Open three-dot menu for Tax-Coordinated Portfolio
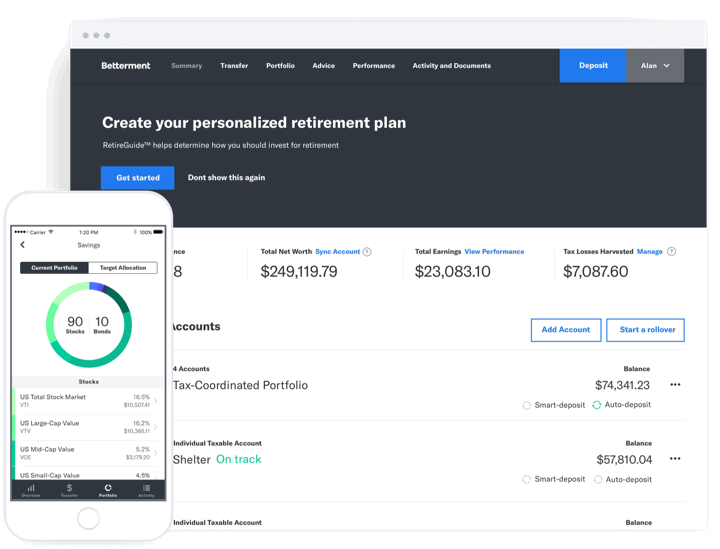 pyautogui.click(x=675, y=385)
